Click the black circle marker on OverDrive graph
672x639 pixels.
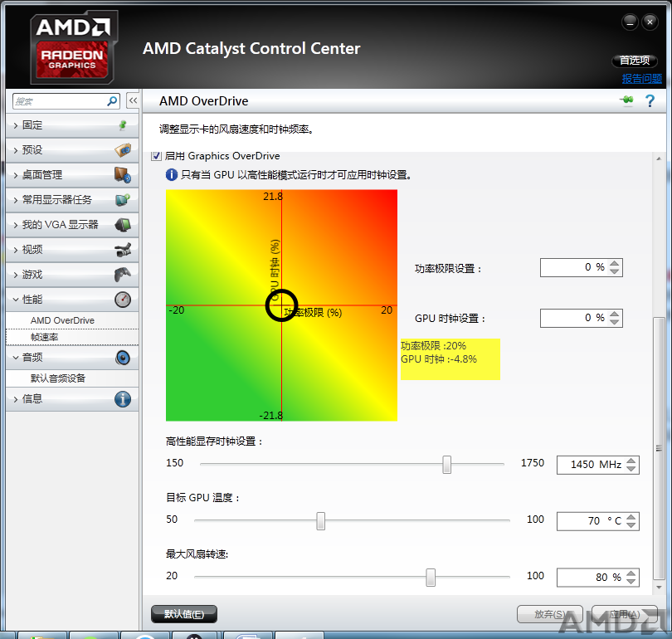tap(281, 305)
